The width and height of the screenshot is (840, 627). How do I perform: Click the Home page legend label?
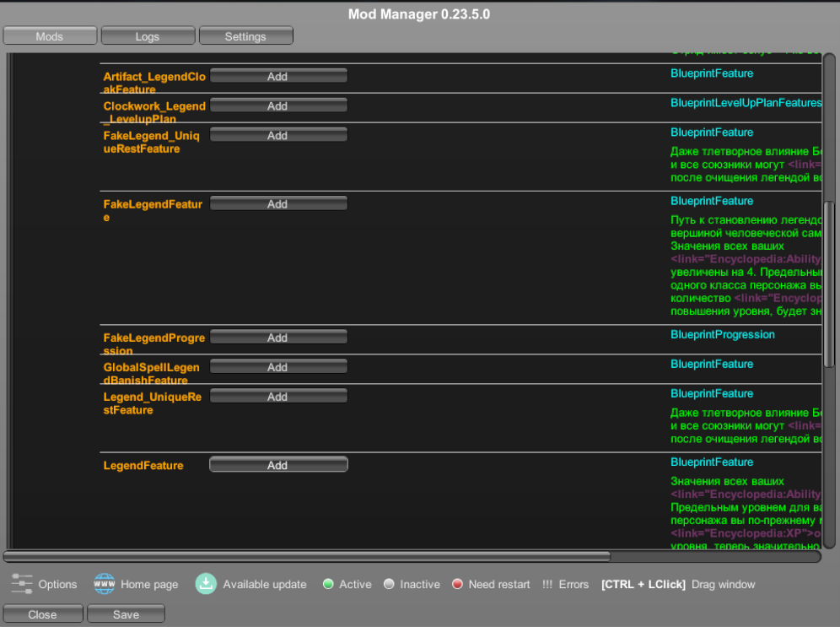(149, 584)
